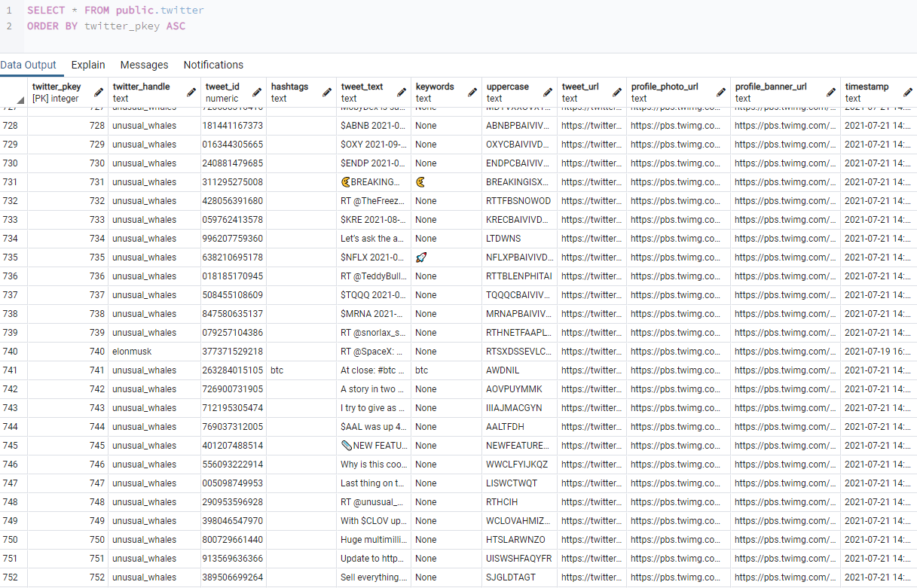Click edit pencil icon in tweet_text column
Screen dimensions: 917x588
tap(402, 93)
